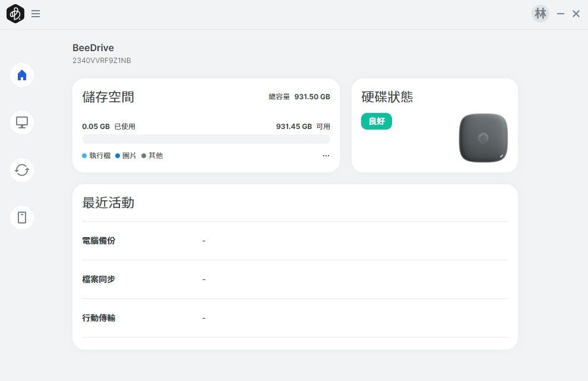Select the 行動傳輸 activity row
The image size is (588, 381).
click(295, 318)
